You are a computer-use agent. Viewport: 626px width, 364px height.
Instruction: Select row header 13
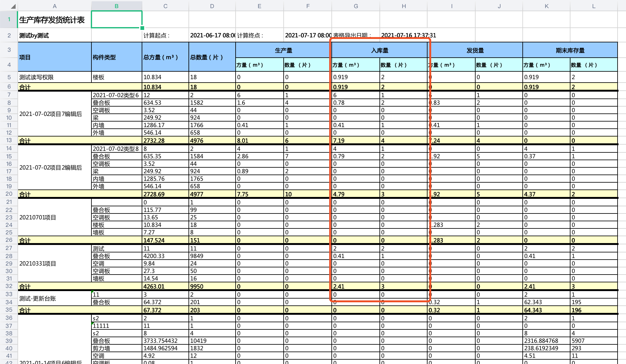pyautogui.click(x=9, y=140)
